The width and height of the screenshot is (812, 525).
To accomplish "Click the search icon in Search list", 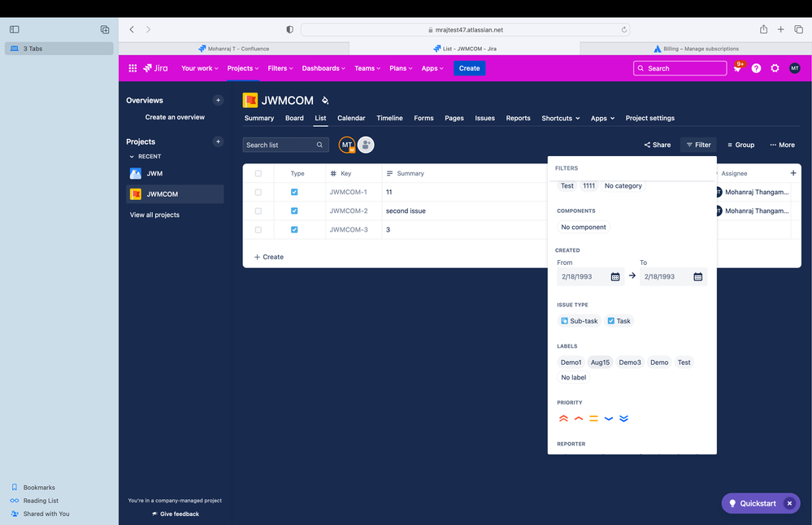I will (x=319, y=145).
